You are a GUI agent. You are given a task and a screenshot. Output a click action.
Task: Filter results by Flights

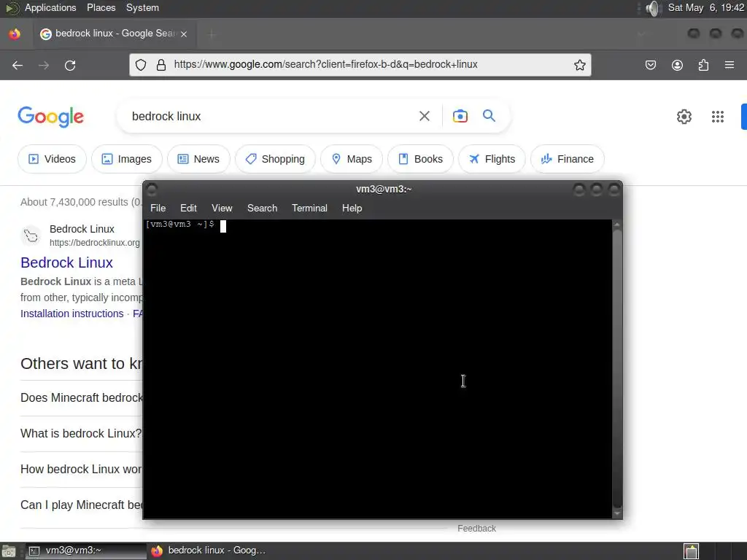[492, 159]
